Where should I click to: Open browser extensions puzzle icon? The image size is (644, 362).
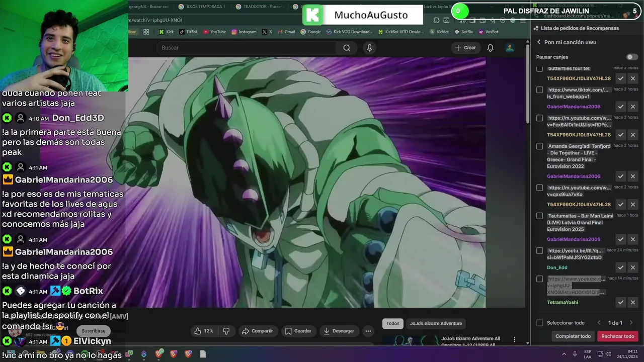click(436, 20)
